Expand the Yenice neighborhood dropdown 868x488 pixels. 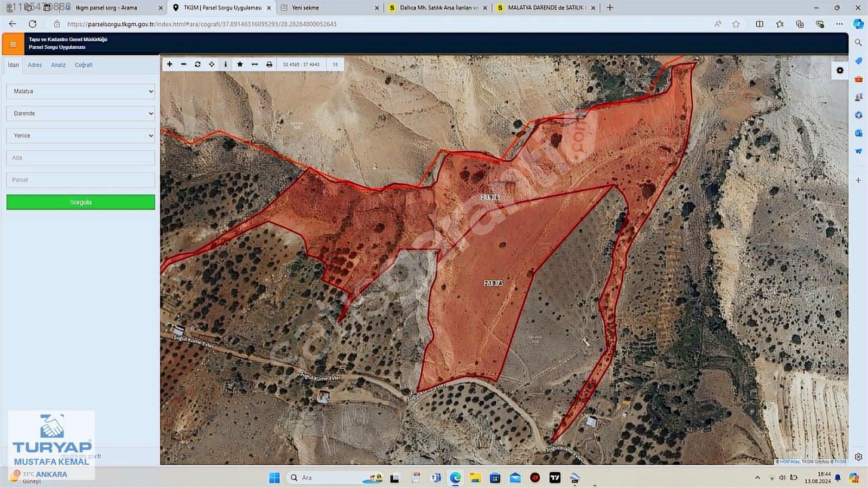click(80, 136)
